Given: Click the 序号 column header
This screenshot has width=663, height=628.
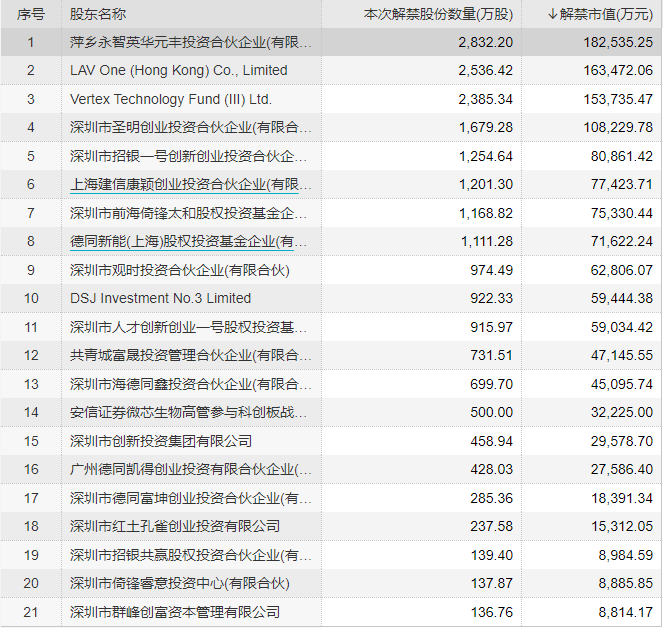Looking at the screenshot, I should 30,14.
